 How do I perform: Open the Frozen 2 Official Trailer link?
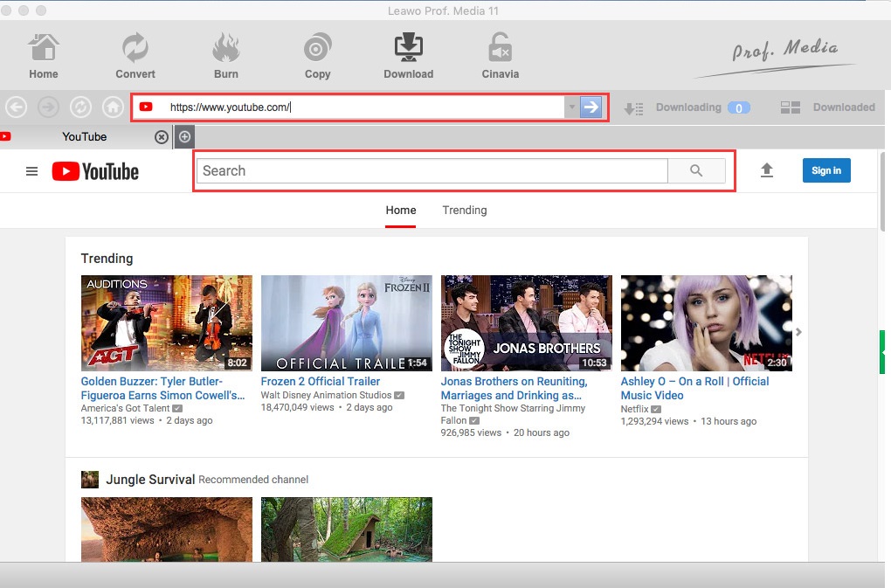[321, 382]
